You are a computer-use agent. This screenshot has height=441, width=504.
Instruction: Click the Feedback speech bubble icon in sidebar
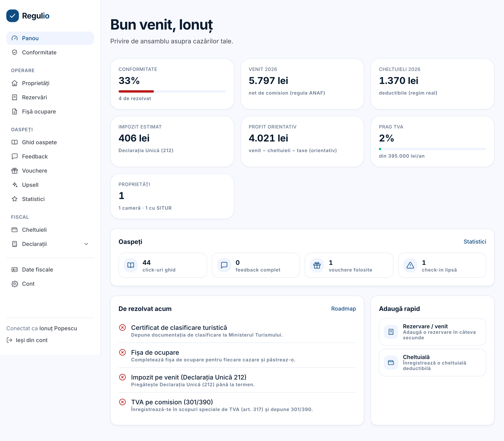click(15, 156)
